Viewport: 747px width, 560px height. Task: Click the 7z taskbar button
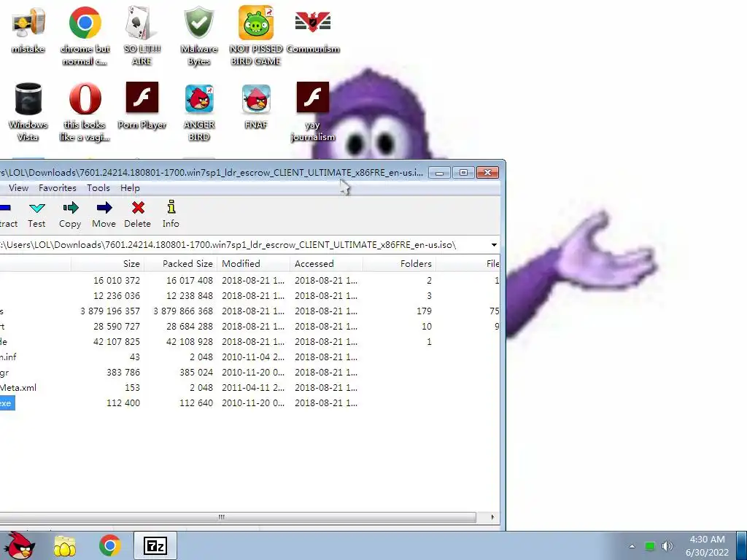coord(155,545)
